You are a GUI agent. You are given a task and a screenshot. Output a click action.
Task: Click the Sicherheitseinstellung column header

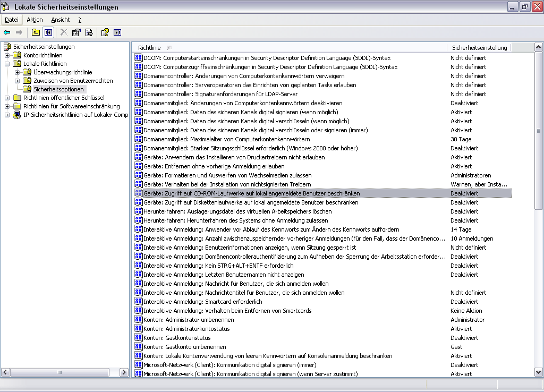[479, 48]
